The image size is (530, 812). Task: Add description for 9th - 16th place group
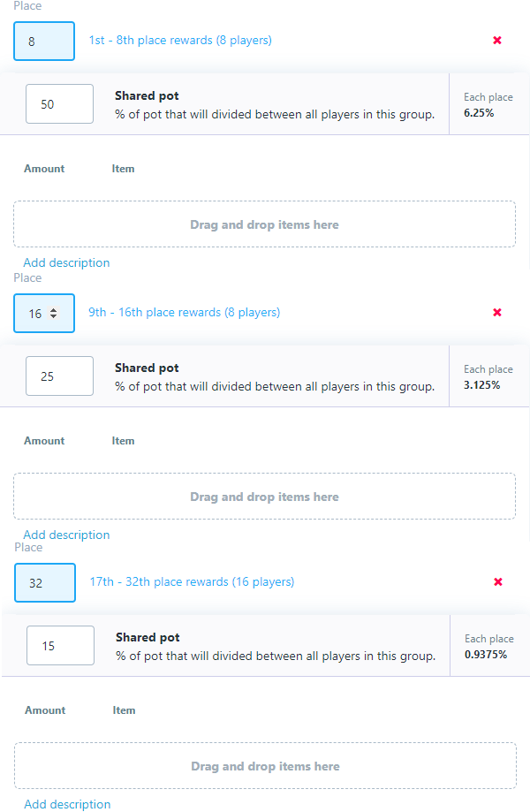pos(66,535)
